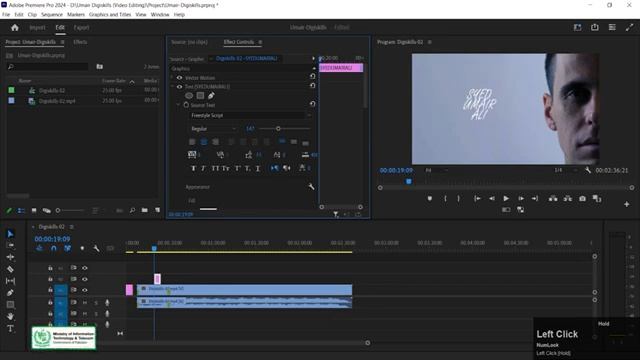
Task: Toggle top video track output eye
Action: click(84, 268)
